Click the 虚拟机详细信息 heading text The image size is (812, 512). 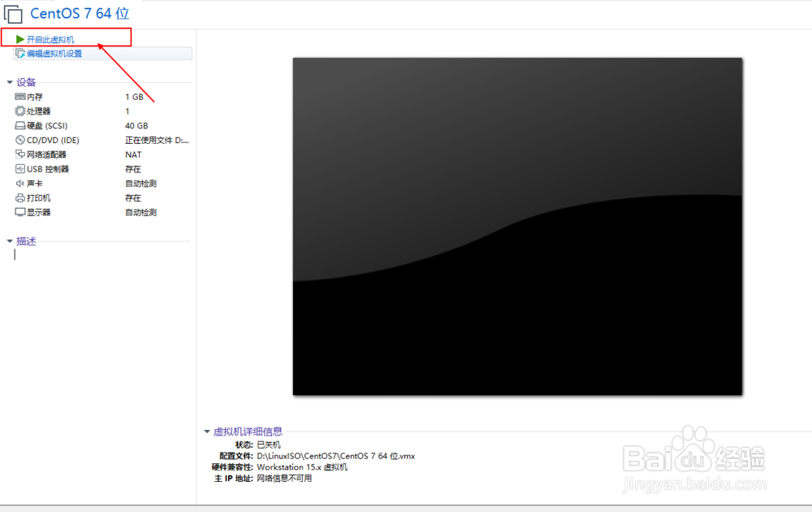248,432
